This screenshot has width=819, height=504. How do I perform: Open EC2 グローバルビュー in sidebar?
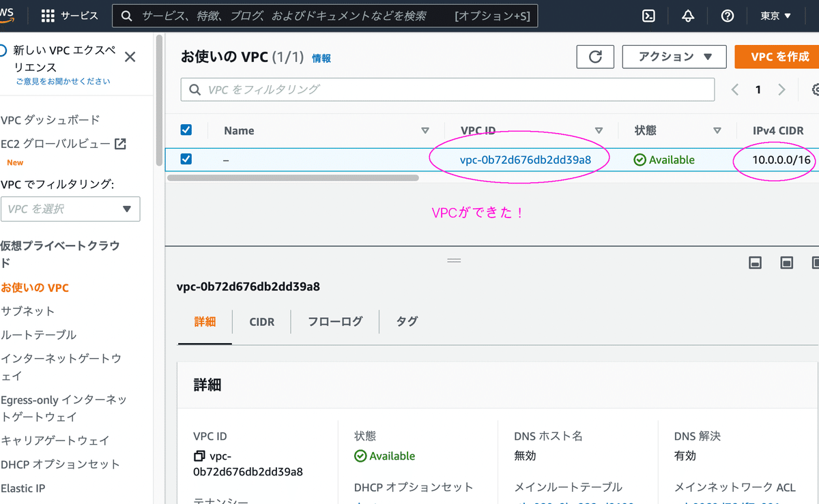55,144
